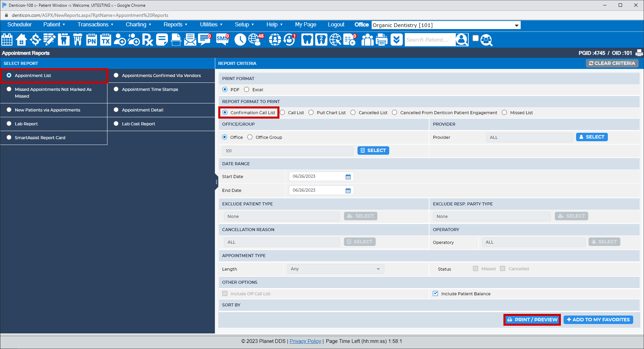
Task: Open the scheduler calendar icon
Action: pos(7,40)
